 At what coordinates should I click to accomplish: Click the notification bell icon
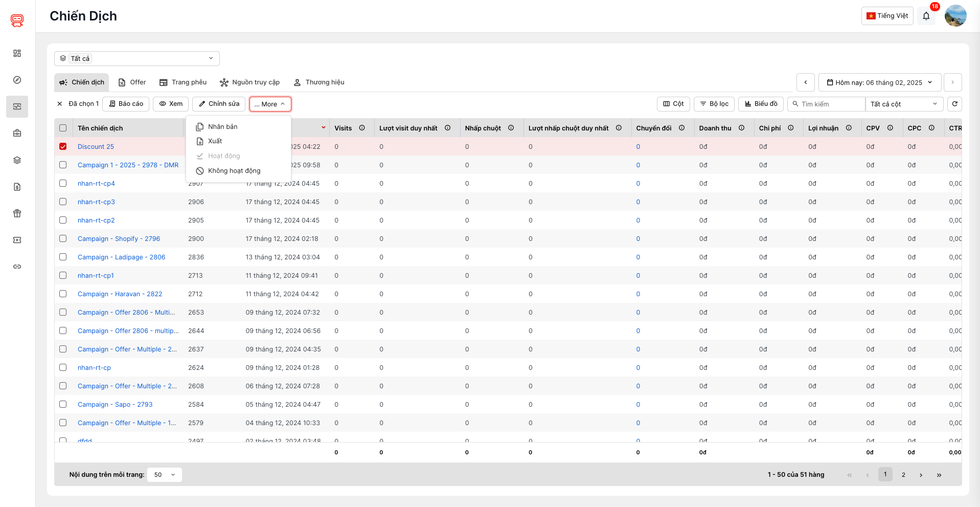(926, 16)
